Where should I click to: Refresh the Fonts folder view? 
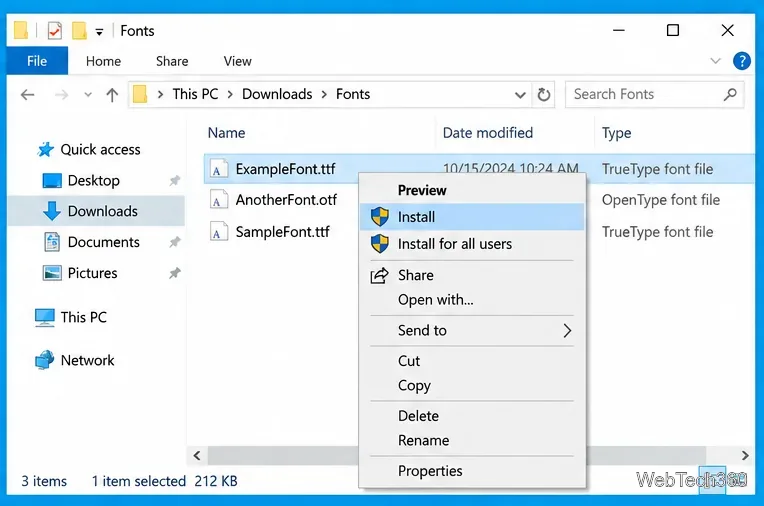pyautogui.click(x=544, y=95)
